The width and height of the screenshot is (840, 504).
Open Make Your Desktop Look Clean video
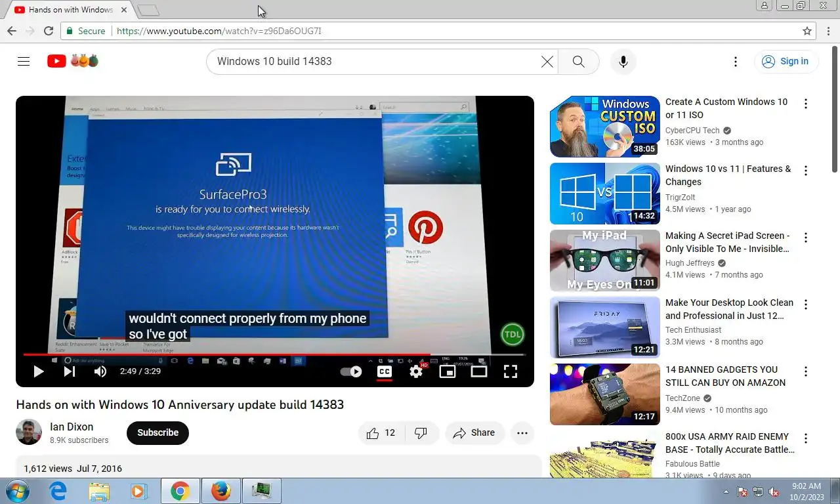[729, 309]
